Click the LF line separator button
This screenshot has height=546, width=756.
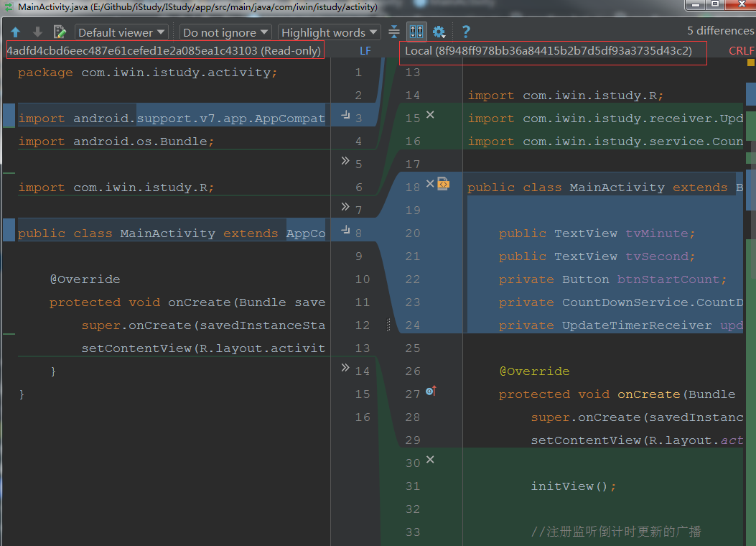[365, 50]
